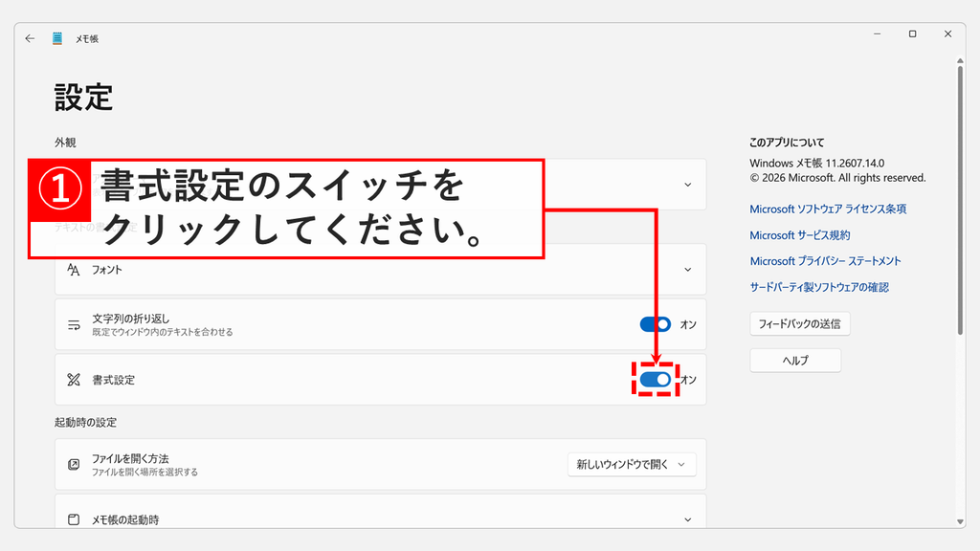Open Microsoft サービス規約 link

pos(799,235)
